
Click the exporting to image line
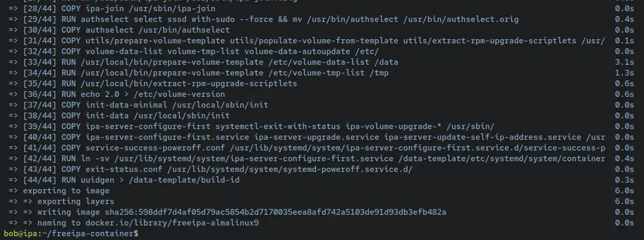(x=66, y=191)
